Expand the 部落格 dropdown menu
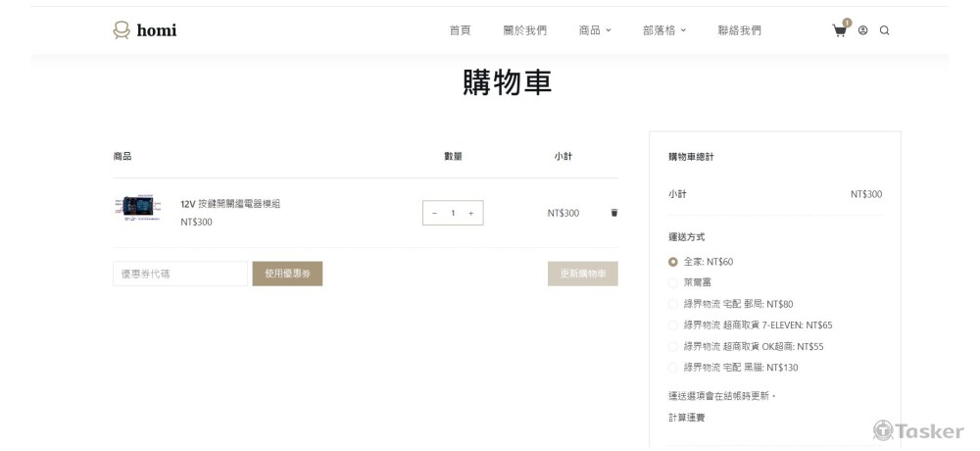The height and width of the screenshot is (451, 980). [664, 30]
